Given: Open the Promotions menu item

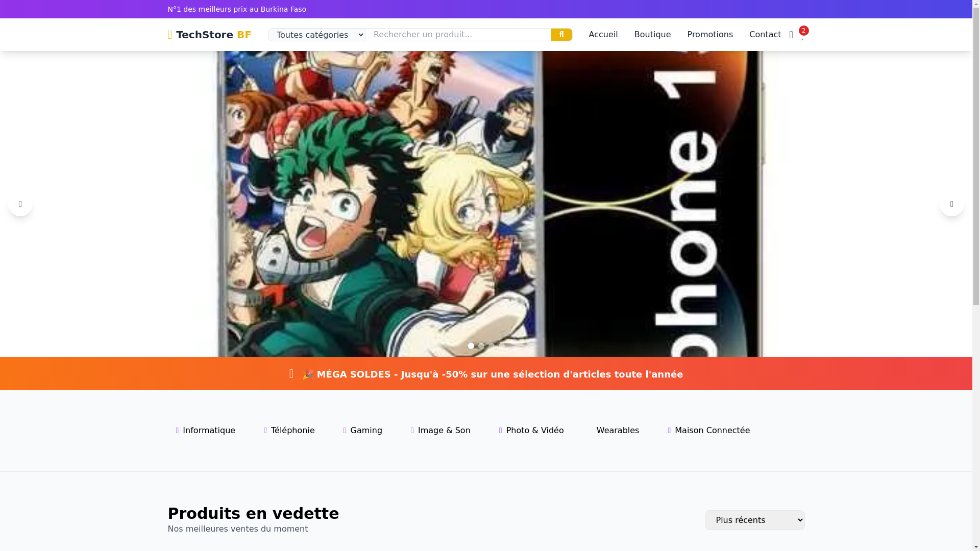Looking at the screenshot, I should point(709,35).
